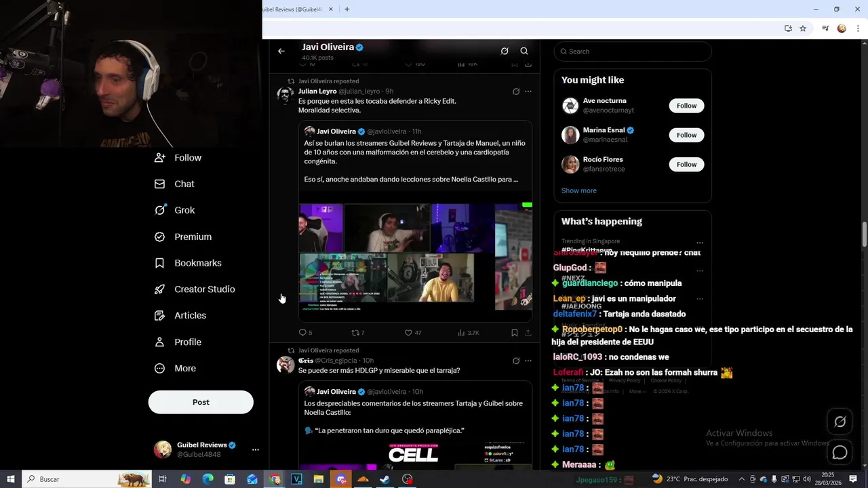Image resolution: width=868 pixels, height=488 pixels.
Task: Open more options on Cris_egipcia post
Action: [528, 361]
